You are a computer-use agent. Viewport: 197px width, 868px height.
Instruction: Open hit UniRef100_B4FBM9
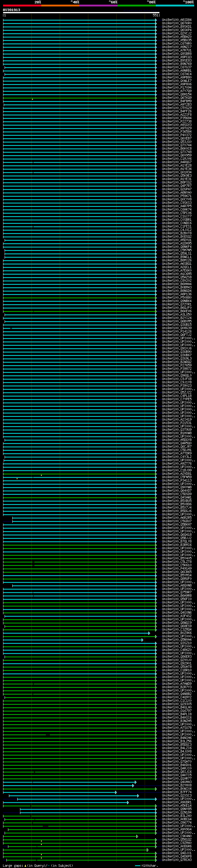[x=176, y=101]
